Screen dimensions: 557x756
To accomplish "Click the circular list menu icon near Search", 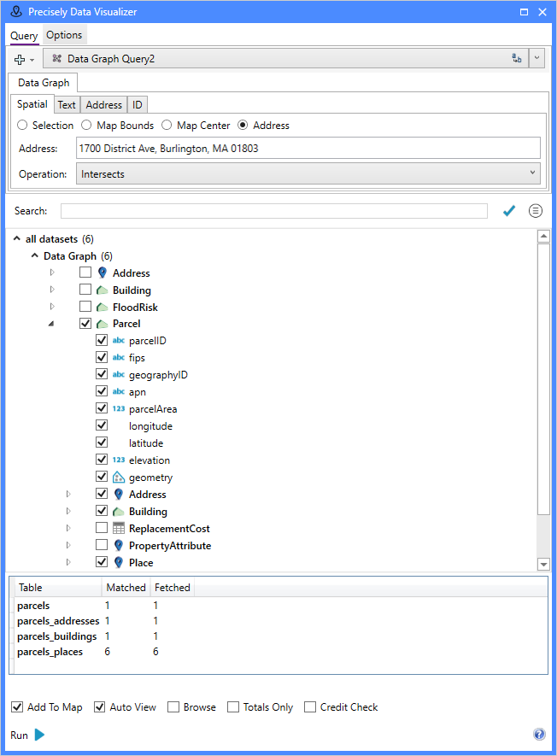I will pyautogui.click(x=536, y=211).
